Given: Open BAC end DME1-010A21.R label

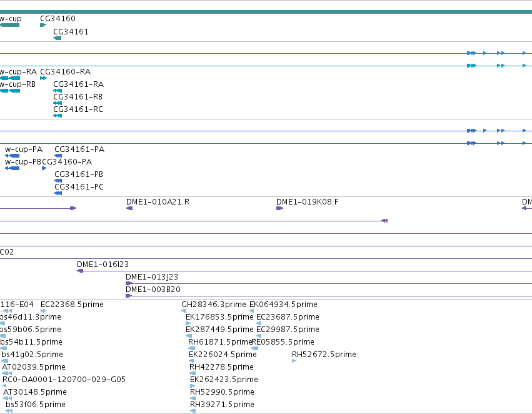Looking at the screenshot, I should (158, 202).
